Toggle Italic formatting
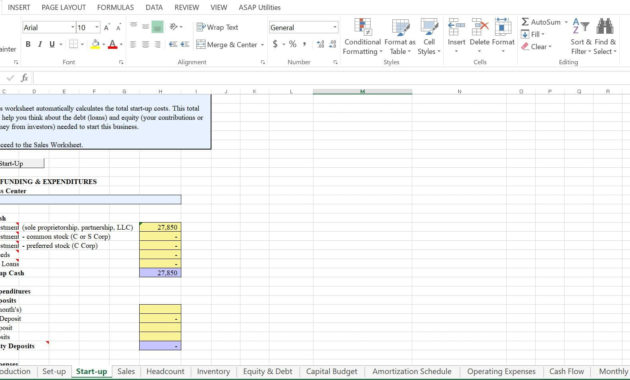The width and height of the screenshot is (630, 380). click(40, 44)
